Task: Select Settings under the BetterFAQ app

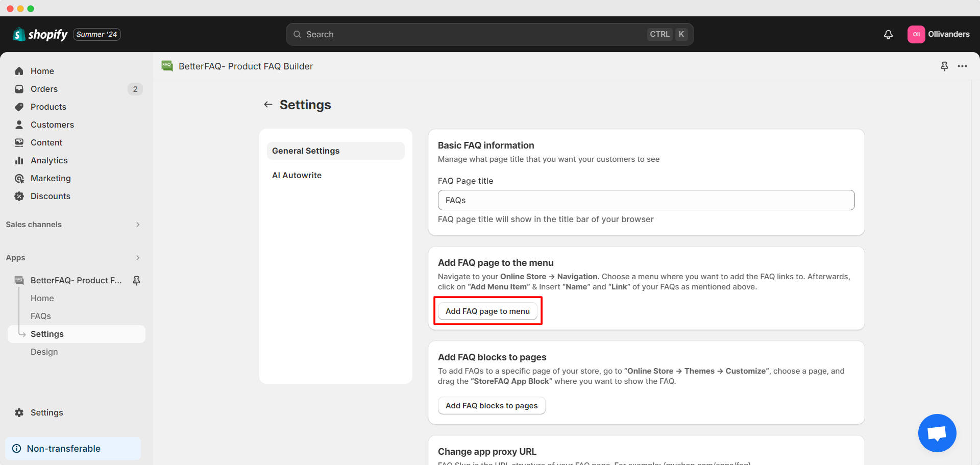Action: coord(77,334)
